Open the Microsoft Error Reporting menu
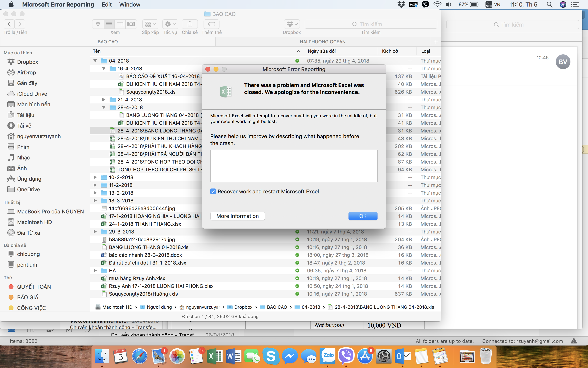Screen dimensions: 588x368 click(x=58, y=5)
